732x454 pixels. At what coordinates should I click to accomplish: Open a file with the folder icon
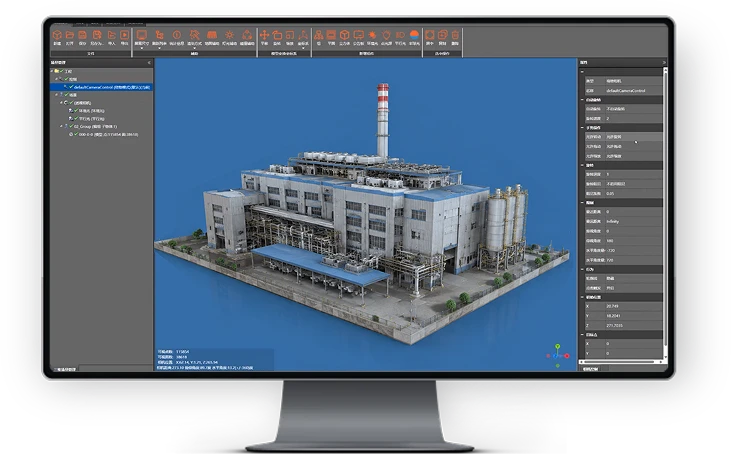[x=70, y=35]
